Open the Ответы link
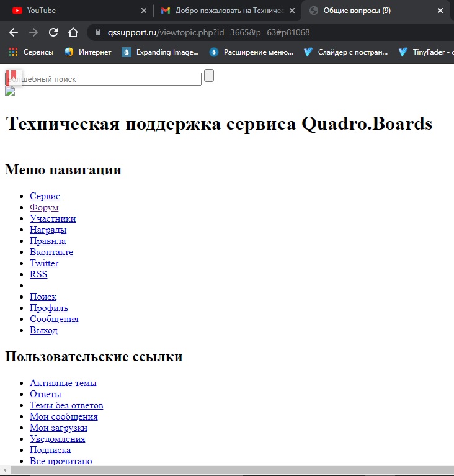454x476 pixels. click(45, 394)
